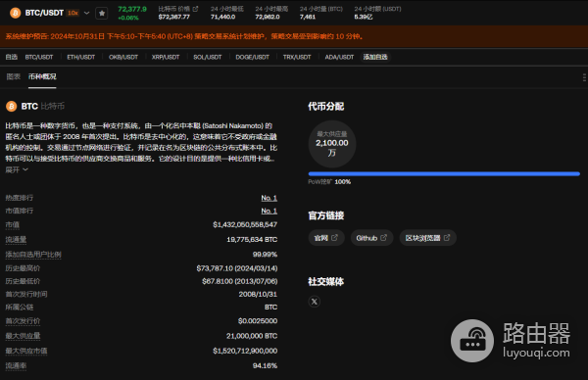
Task: Expand the description with 展开
Action: pyautogui.click(x=17, y=169)
